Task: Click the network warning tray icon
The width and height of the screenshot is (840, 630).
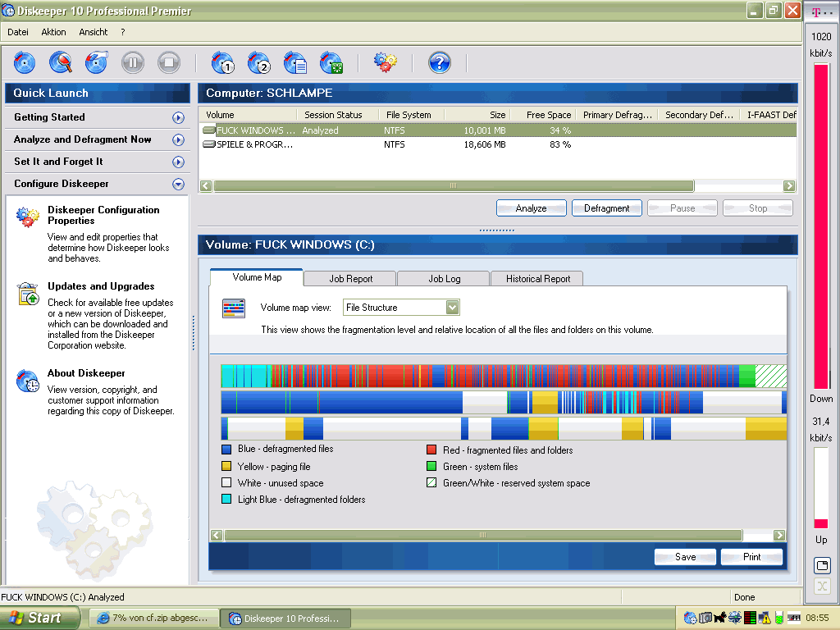Action: [765, 618]
